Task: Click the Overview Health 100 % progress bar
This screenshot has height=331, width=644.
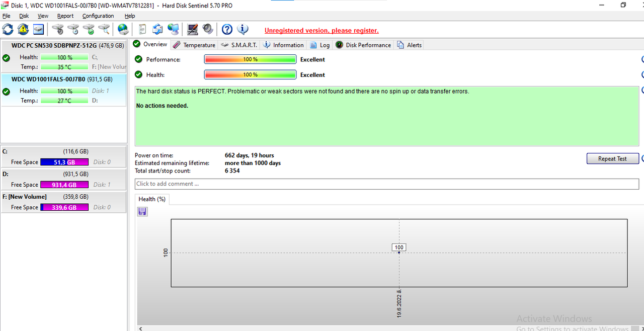Action: click(250, 74)
